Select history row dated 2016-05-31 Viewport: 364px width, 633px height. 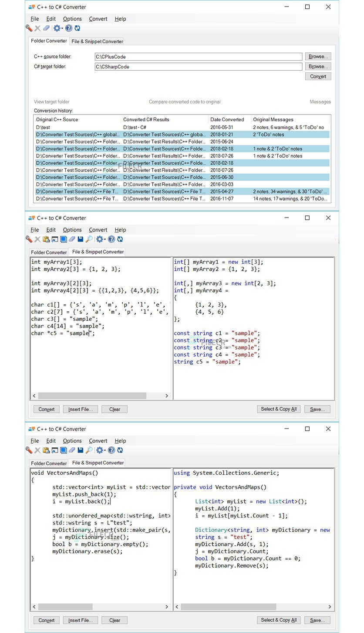pos(182,127)
